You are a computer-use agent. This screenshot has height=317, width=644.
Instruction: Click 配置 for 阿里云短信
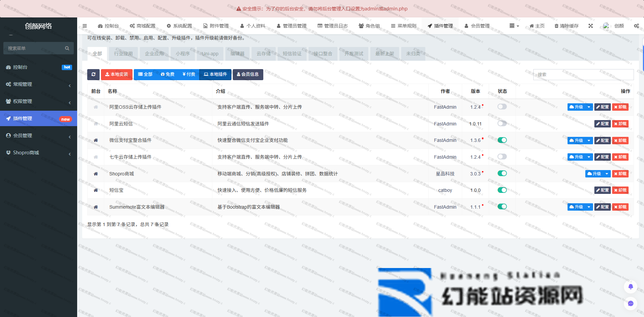[x=602, y=124]
